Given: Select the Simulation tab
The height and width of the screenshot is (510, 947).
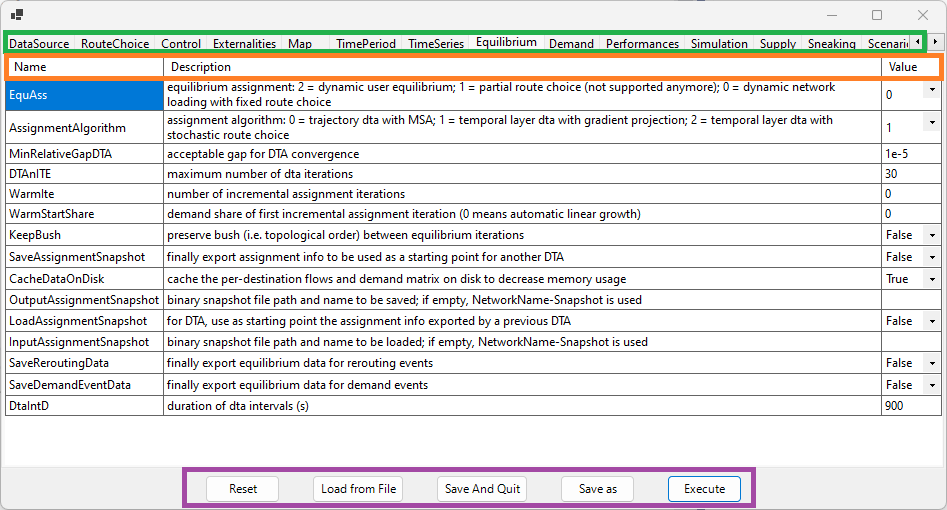Looking at the screenshot, I should point(719,44).
